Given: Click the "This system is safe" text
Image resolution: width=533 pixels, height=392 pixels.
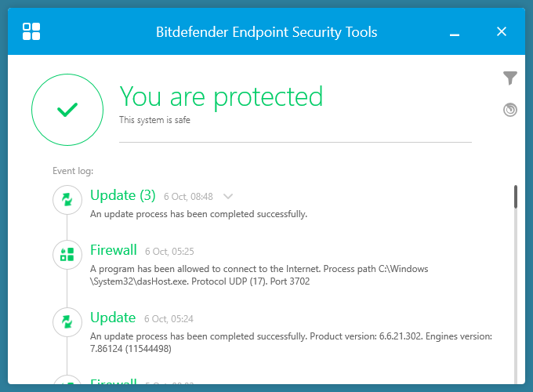Looking at the screenshot, I should click(x=154, y=120).
